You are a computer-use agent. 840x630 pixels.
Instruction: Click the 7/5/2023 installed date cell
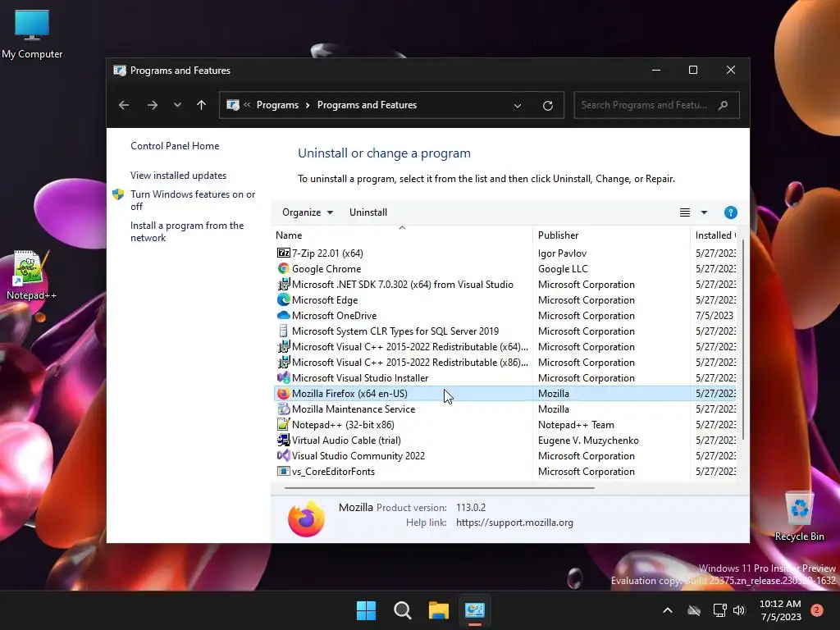click(x=714, y=316)
